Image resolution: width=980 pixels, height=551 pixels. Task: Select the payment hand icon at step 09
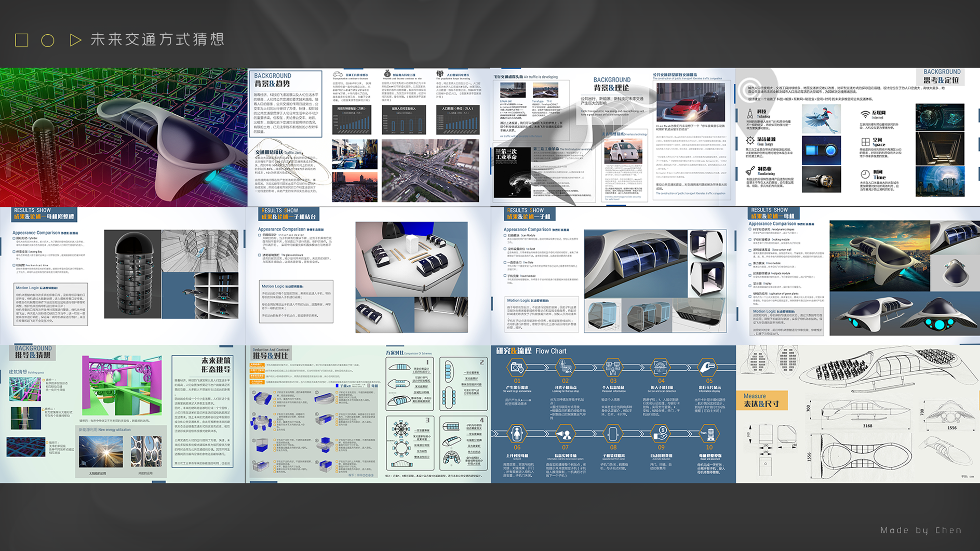coord(662,433)
